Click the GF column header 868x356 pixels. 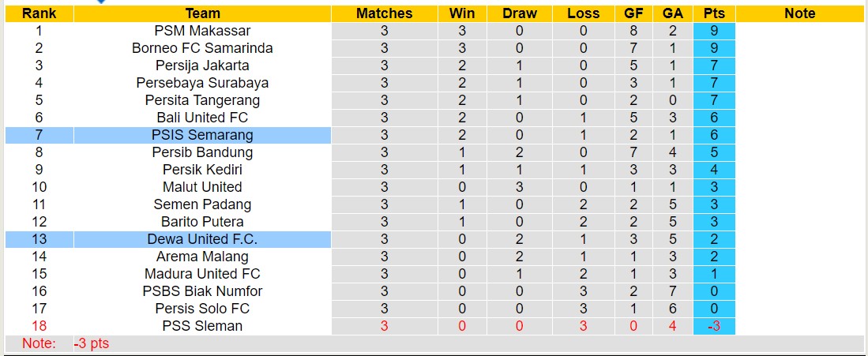tap(633, 13)
